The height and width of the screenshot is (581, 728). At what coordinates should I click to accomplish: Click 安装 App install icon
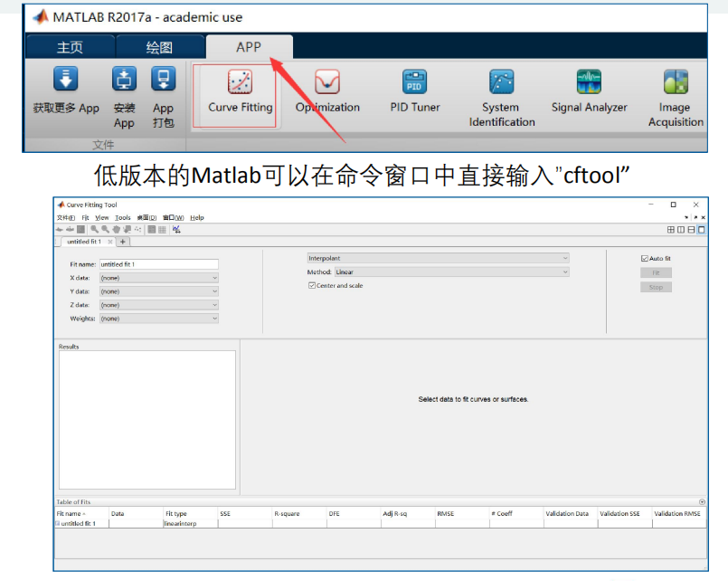coord(124,79)
